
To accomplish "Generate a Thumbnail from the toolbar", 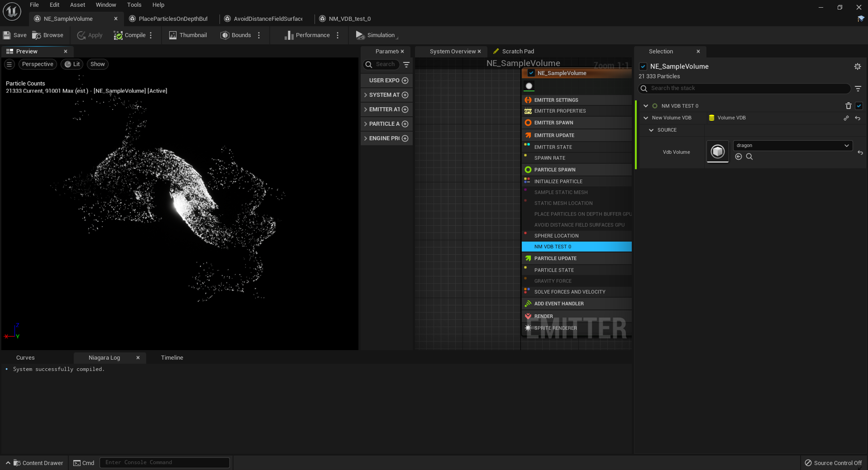I will (x=188, y=35).
